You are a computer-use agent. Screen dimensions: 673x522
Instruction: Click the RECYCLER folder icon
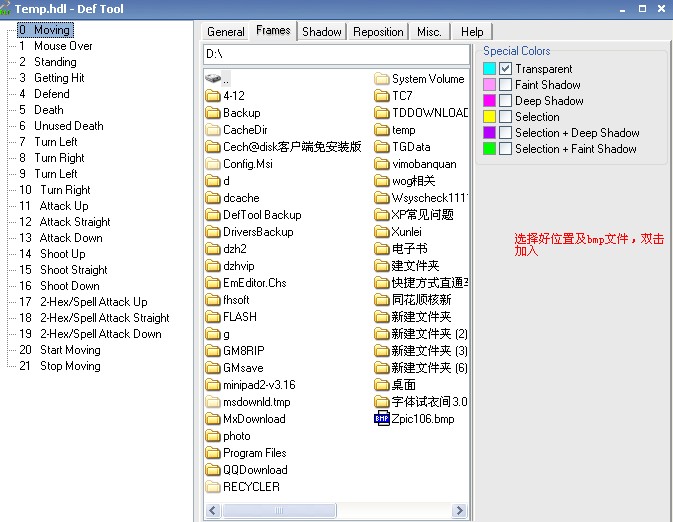(x=212, y=487)
